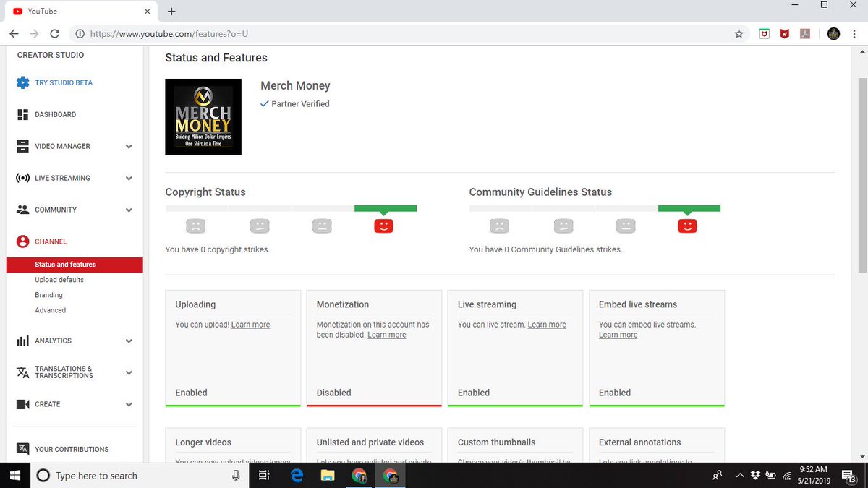Click the Video Manager sidebar icon
Screen dimensions: 868x488
pos(22,146)
